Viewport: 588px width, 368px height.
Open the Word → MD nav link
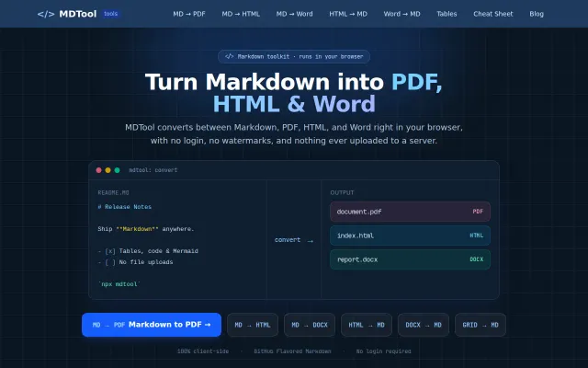[401, 14]
